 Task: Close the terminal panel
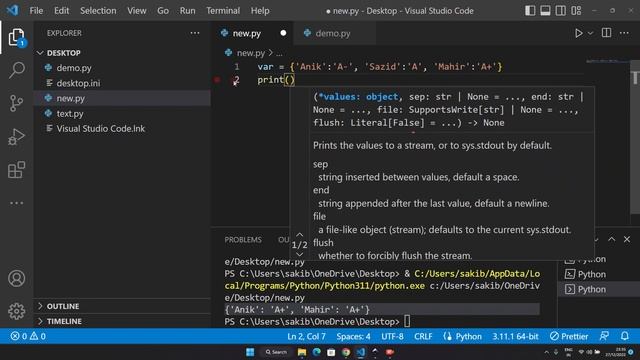[x=627, y=239]
